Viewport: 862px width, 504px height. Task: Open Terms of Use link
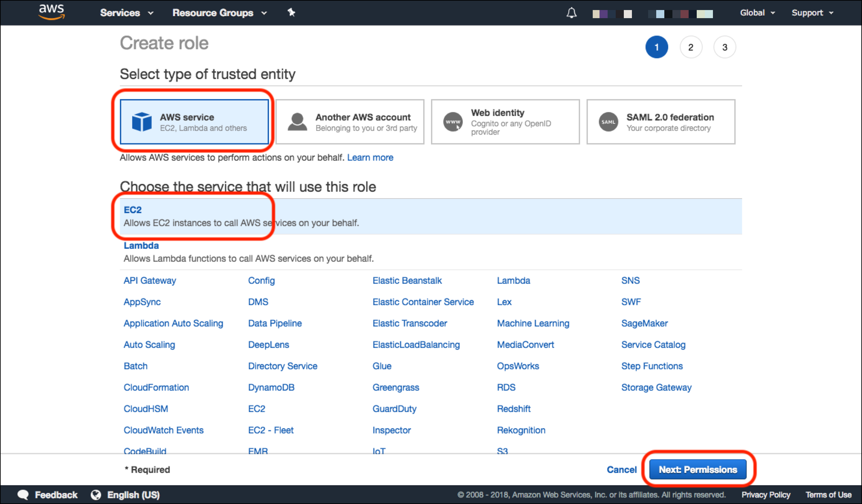[x=828, y=495]
